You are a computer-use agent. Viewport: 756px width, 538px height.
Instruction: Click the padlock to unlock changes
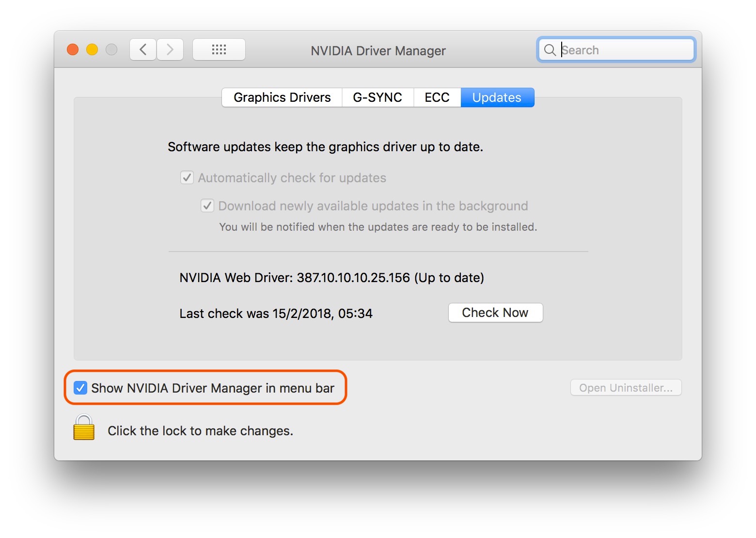(x=84, y=427)
